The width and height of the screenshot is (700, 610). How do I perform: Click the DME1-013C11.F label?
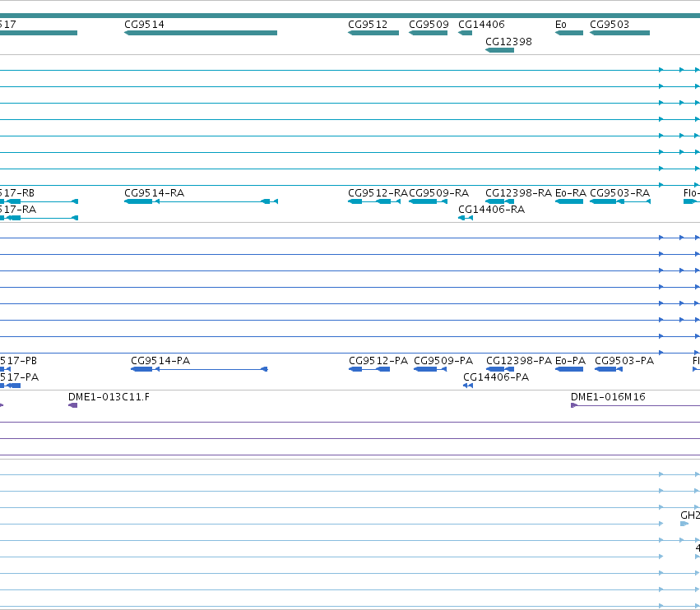click(x=109, y=397)
